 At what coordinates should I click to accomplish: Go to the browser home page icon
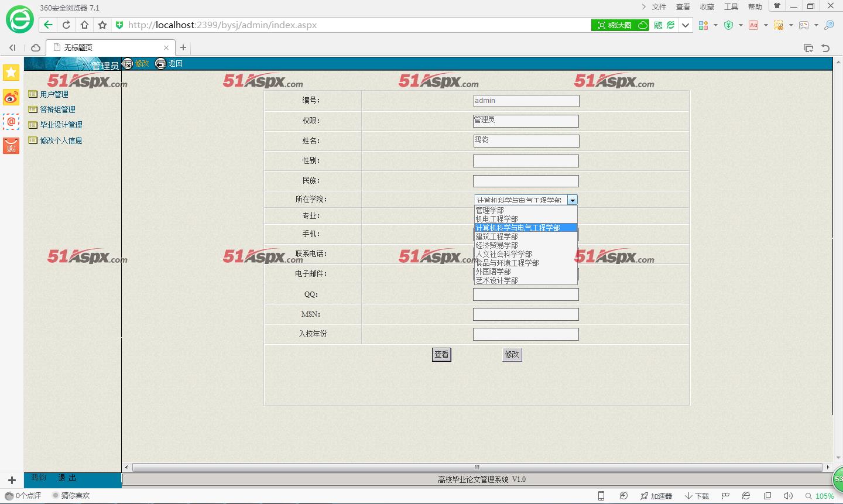coord(84,25)
